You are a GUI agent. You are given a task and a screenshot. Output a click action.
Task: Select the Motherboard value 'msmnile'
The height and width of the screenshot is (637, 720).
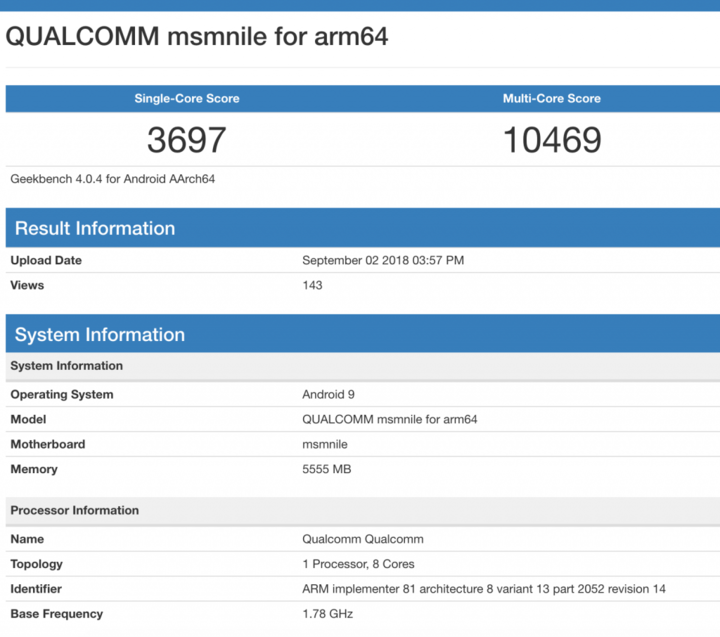[325, 444]
